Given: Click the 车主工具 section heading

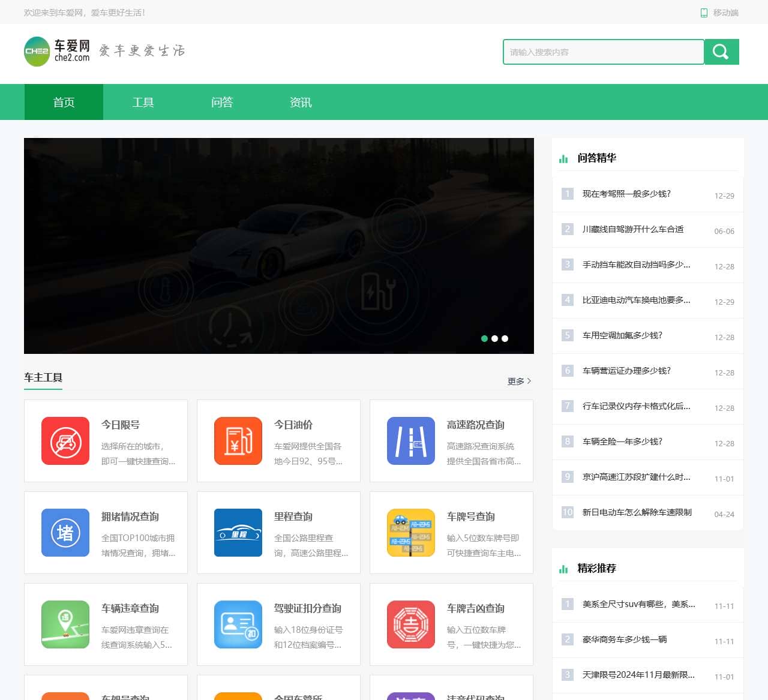Looking at the screenshot, I should [x=43, y=377].
